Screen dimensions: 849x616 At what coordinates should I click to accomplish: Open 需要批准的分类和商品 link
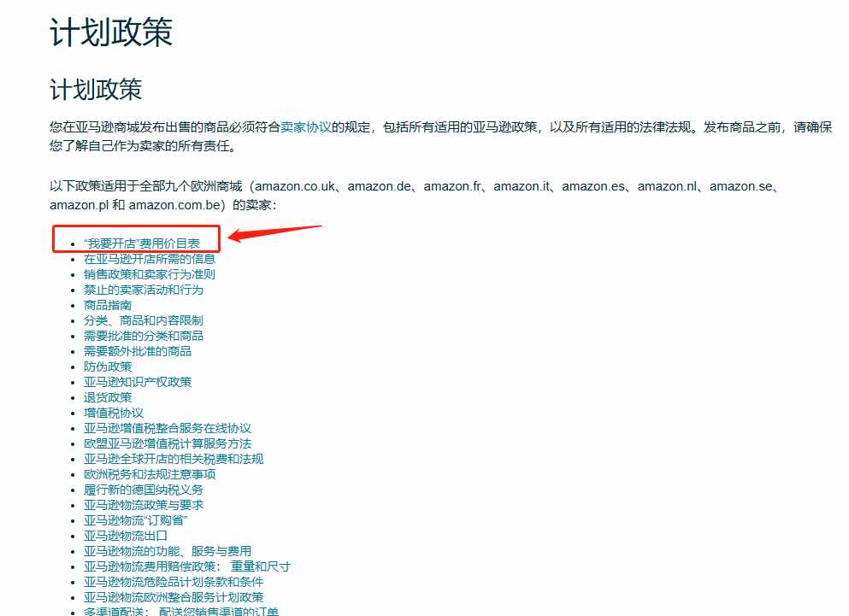point(144,336)
